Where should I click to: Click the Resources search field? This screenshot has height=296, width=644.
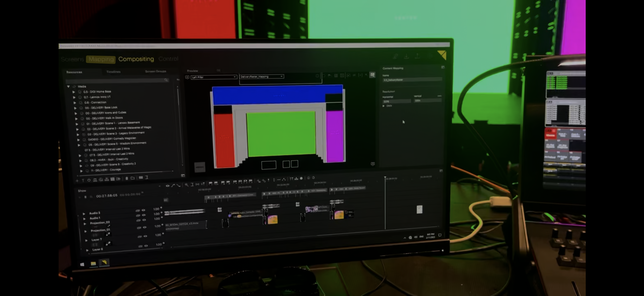[117, 80]
